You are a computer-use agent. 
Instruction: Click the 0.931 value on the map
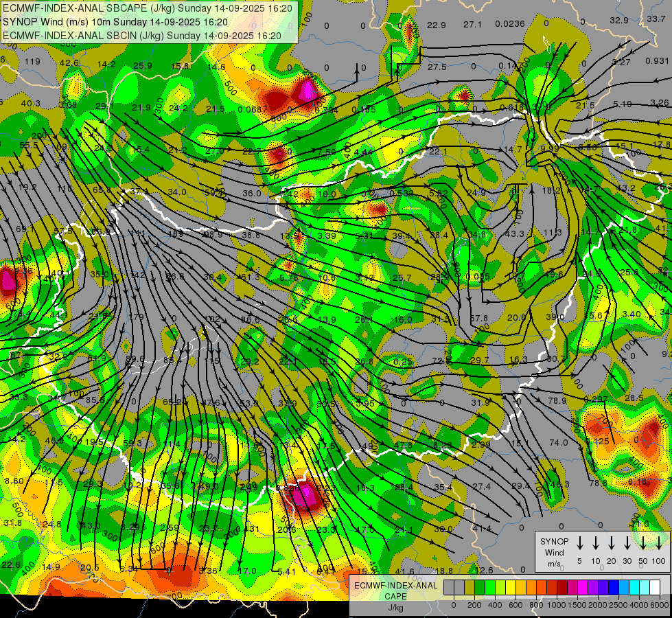(657, 61)
